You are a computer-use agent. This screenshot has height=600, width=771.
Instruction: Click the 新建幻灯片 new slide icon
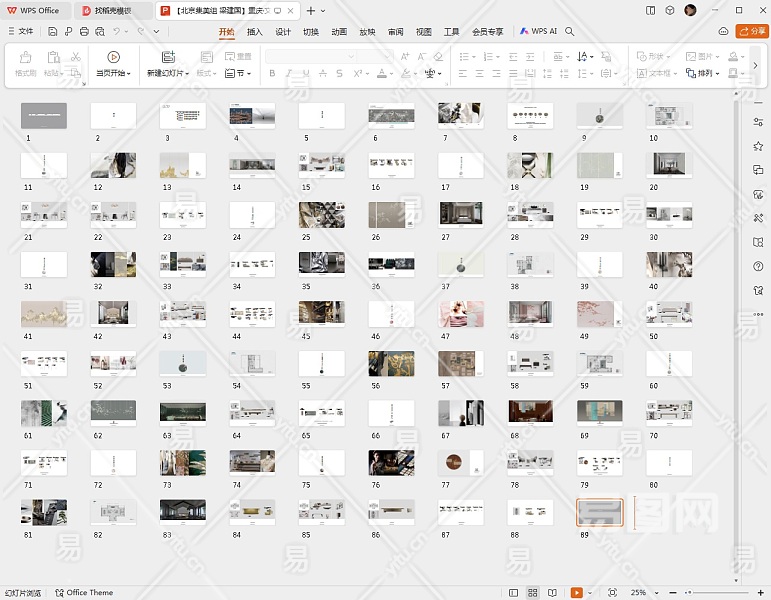pos(167,57)
